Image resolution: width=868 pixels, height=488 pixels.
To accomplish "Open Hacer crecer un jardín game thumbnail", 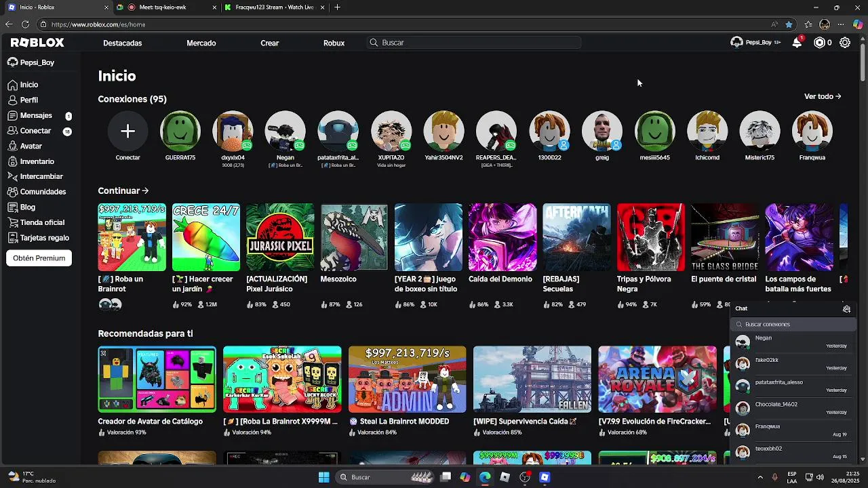I will 206,237.
